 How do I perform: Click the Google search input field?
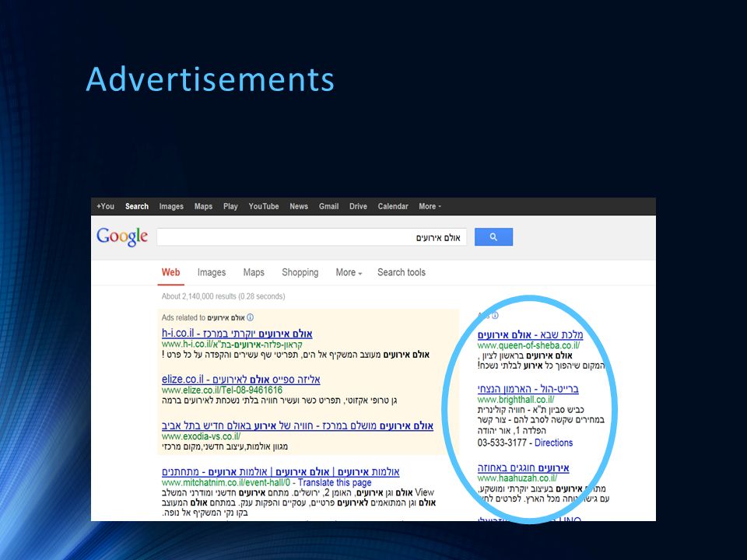tap(311, 237)
